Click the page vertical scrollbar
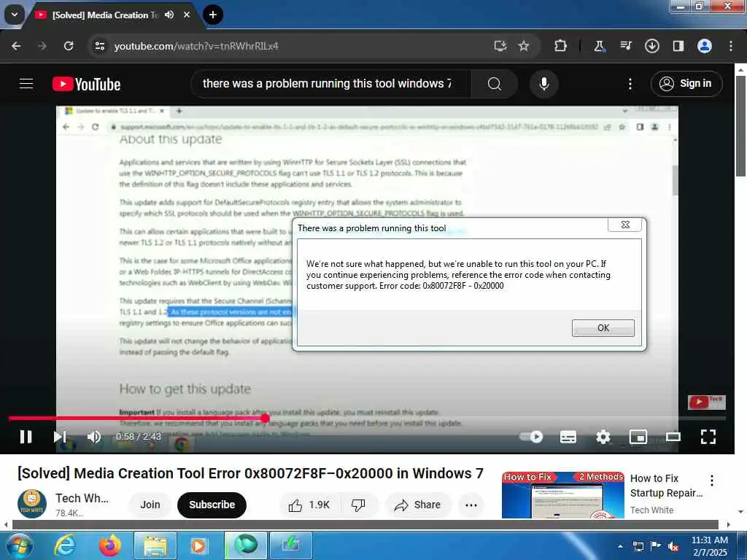 [740, 126]
